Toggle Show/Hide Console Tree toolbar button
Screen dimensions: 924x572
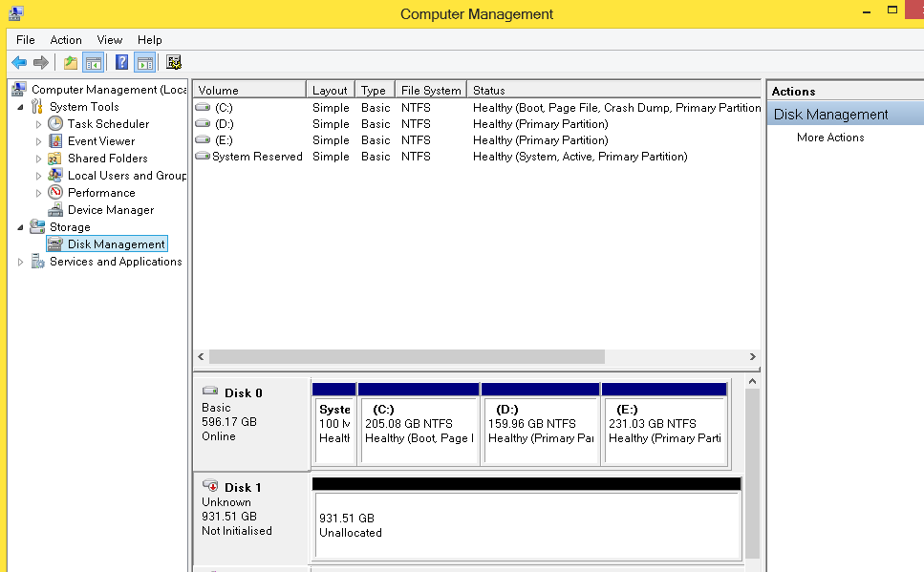[93, 63]
